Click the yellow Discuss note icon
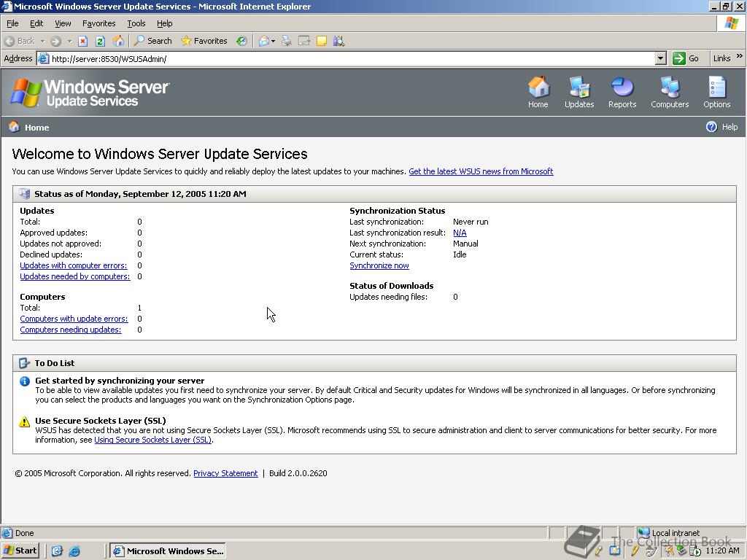This screenshot has width=747, height=560. [x=322, y=41]
